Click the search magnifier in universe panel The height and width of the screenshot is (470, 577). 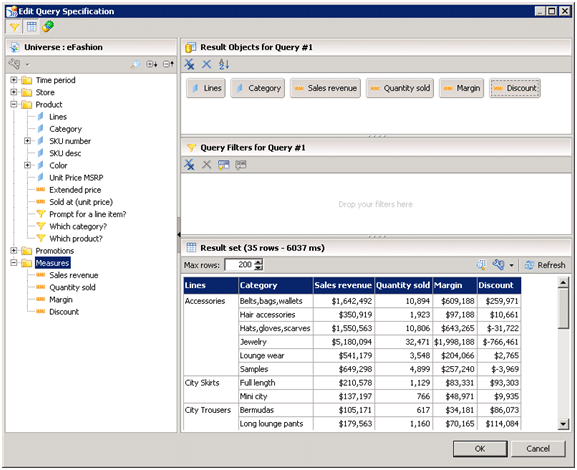point(135,64)
